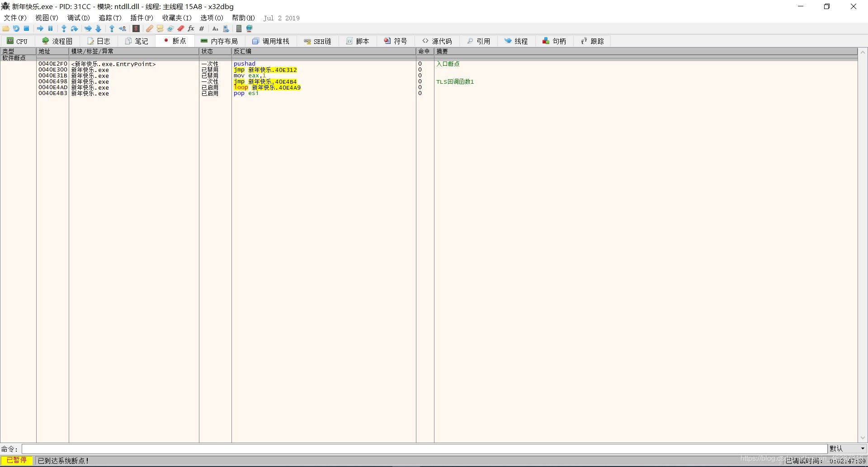Switch to the 调用堆栈 tab

click(x=271, y=41)
